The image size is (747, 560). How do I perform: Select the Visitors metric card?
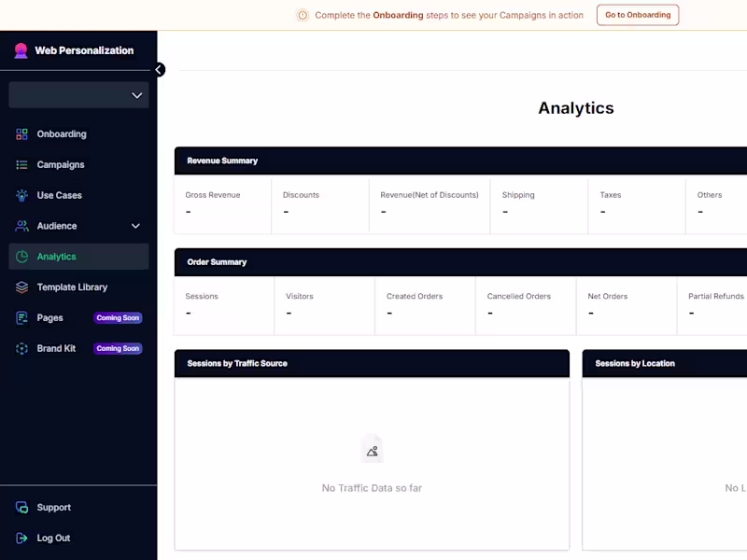324,306
